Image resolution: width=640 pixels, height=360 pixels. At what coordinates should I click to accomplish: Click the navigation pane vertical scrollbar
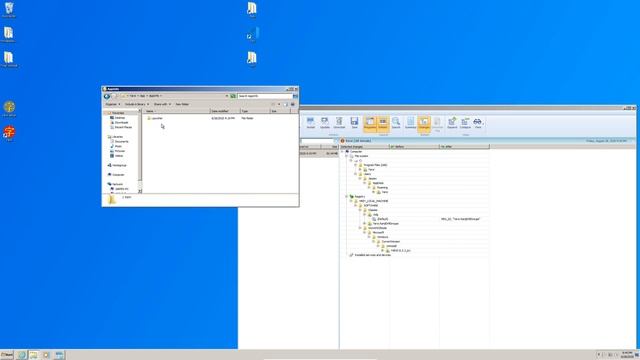click(x=140, y=151)
